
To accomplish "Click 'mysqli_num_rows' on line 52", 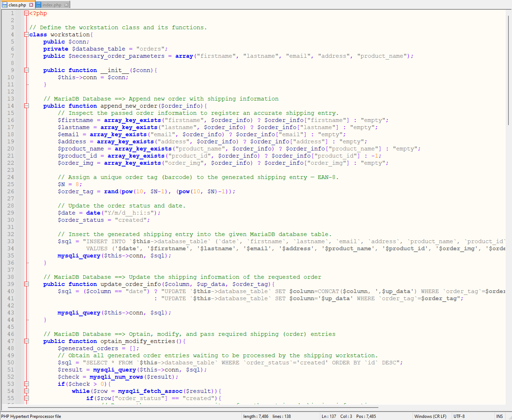I will click(x=117, y=377).
